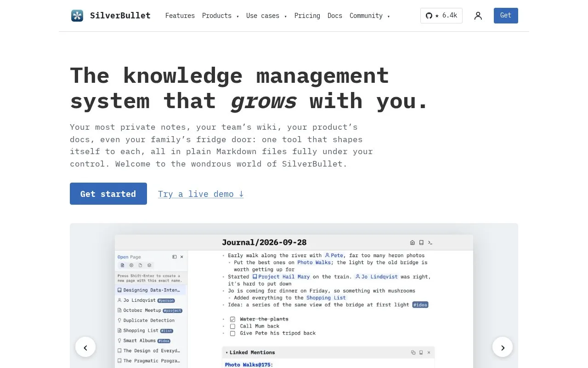Select the first filter icon under Open Page
Screen dimensions: 588x368
123,265
